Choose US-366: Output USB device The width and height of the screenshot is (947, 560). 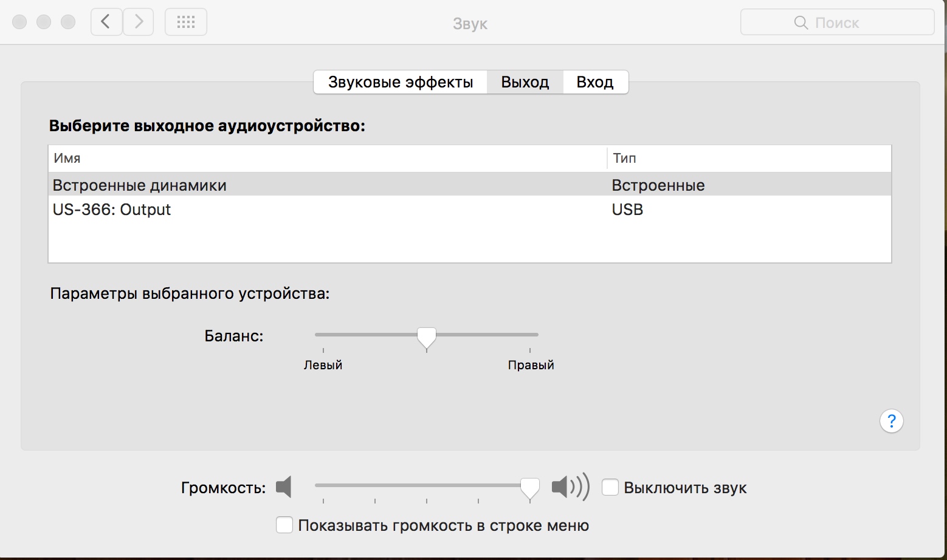(x=112, y=210)
